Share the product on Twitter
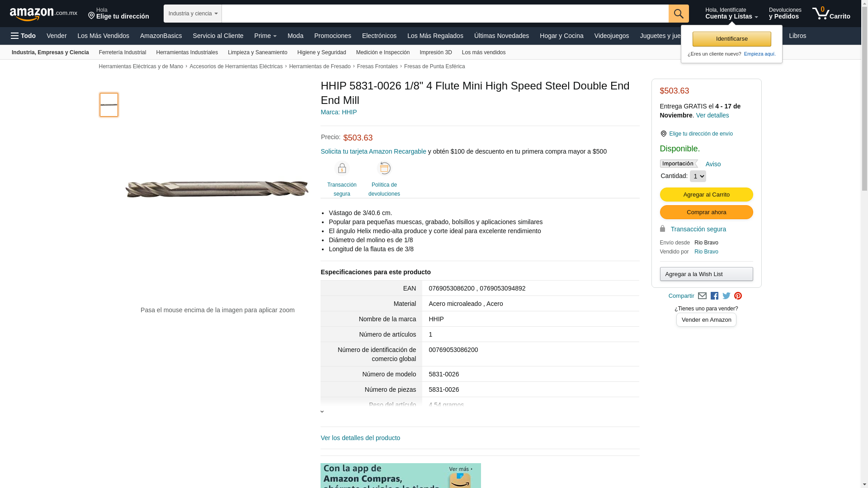This screenshot has width=868, height=488. click(726, 296)
